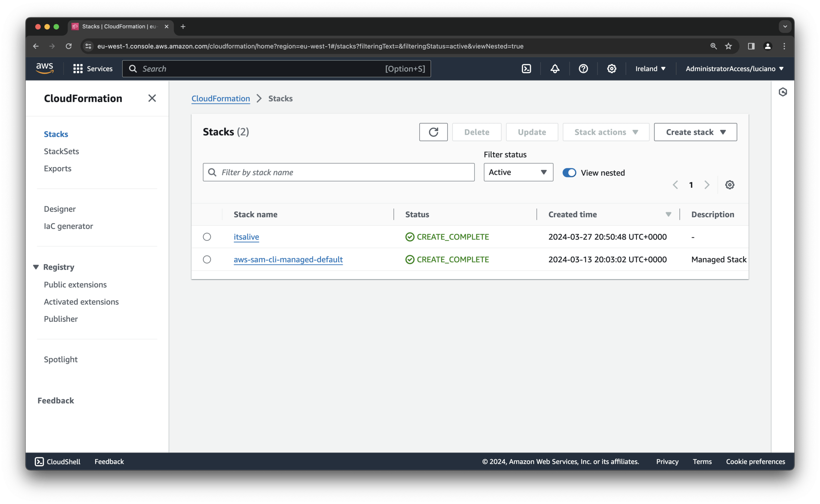Select aws-sam-cli-managed-default radio button

(x=207, y=259)
